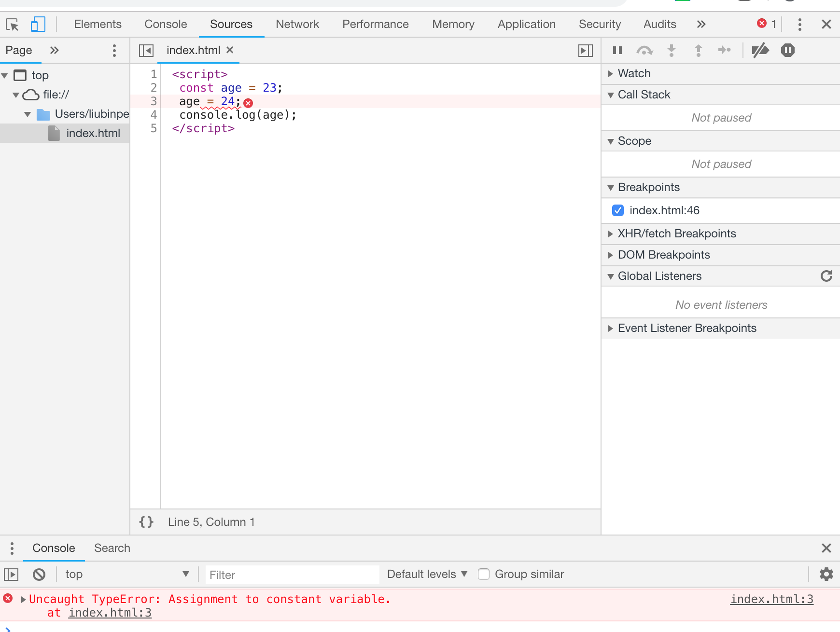Switch to the Performance tab
This screenshot has width=840, height=632.
[x=376, y=24]
